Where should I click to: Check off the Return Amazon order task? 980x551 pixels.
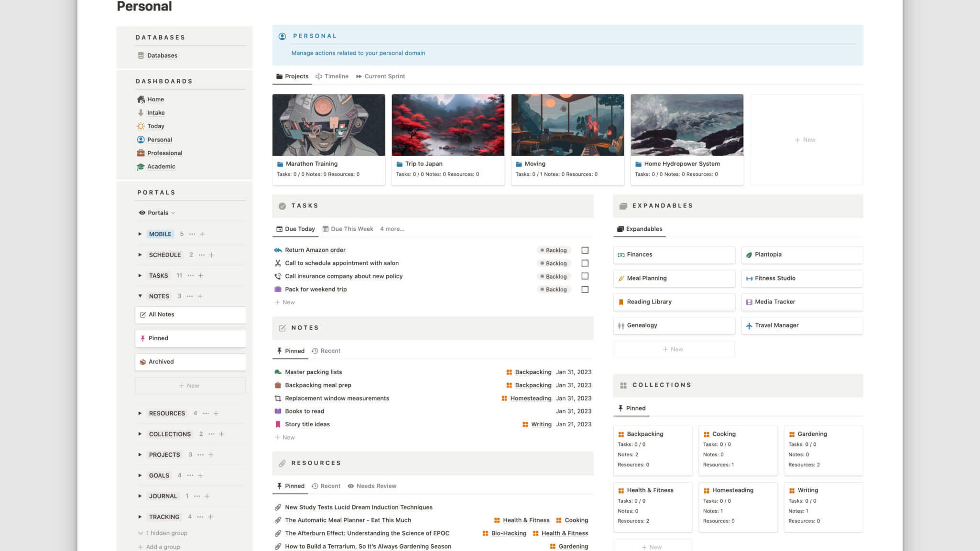(x=585, y=250)
